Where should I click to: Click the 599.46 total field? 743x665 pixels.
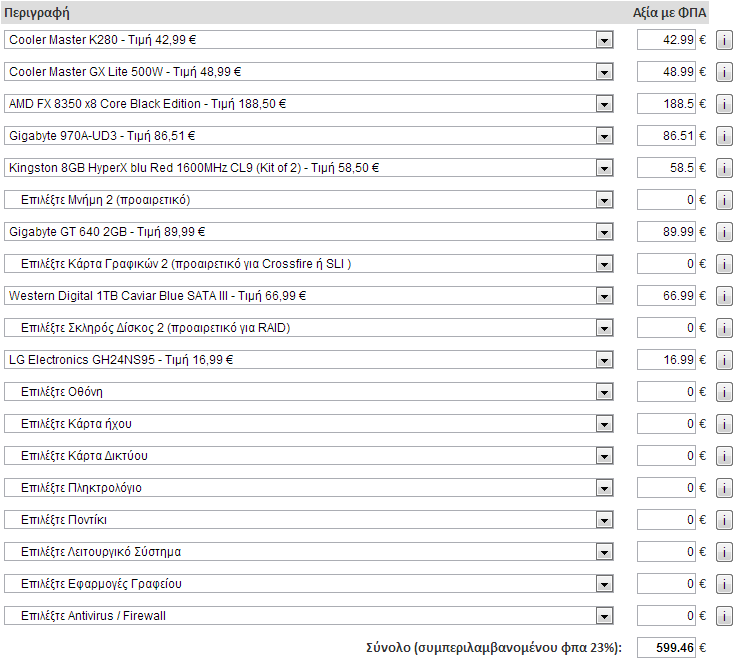(666, 648)
